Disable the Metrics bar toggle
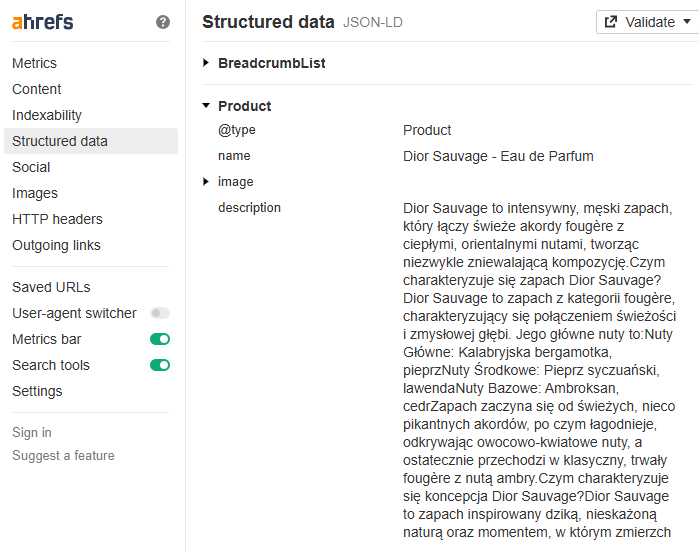Image resolution: width=699 pixels, height=552 pixels. (x=160, y=339)
